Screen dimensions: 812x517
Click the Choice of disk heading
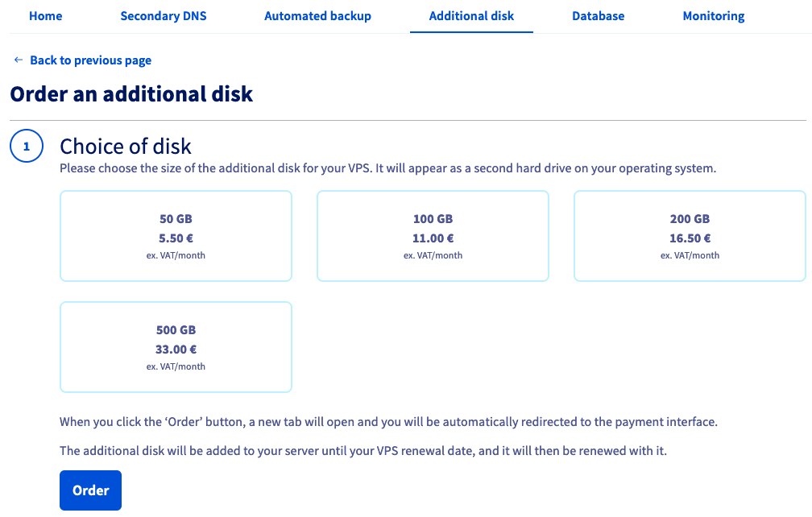[126, 146]
